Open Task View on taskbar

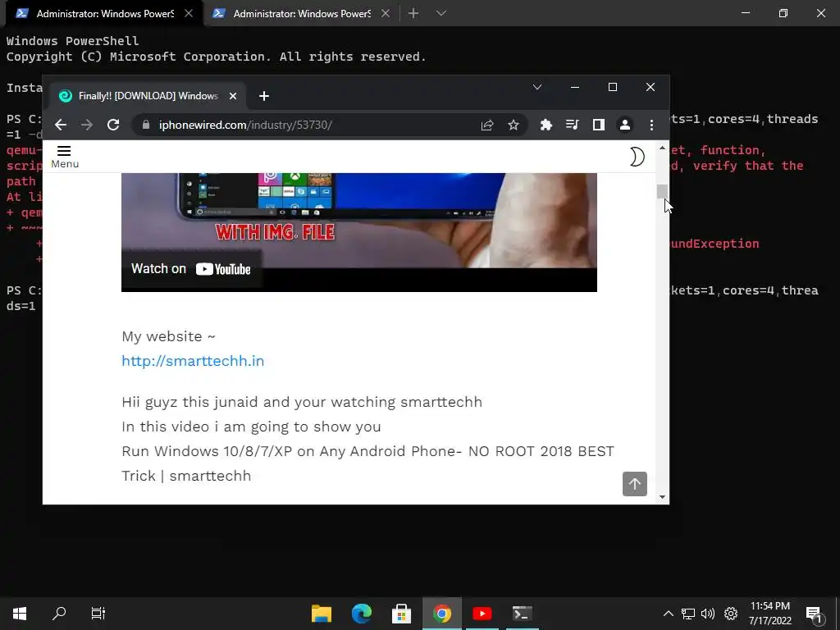(98, 614)
